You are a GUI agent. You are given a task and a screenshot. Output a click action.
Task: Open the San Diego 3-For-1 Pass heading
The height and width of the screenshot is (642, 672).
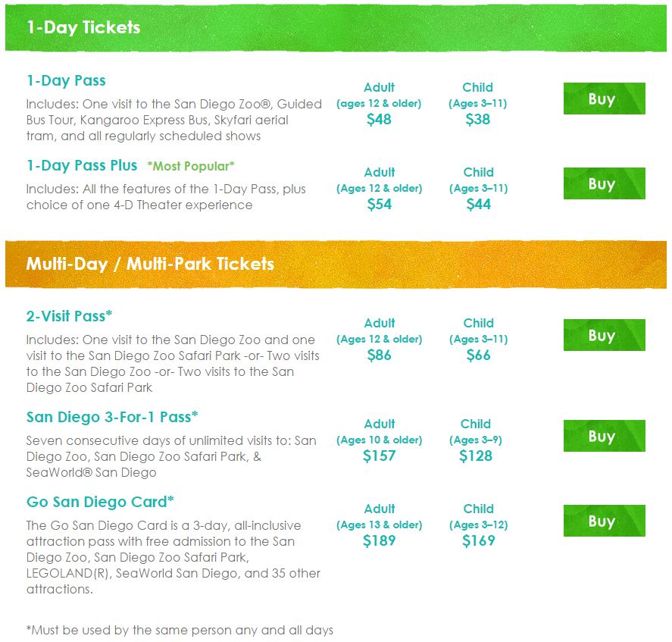pyautogui.click(x=112, y=417)
